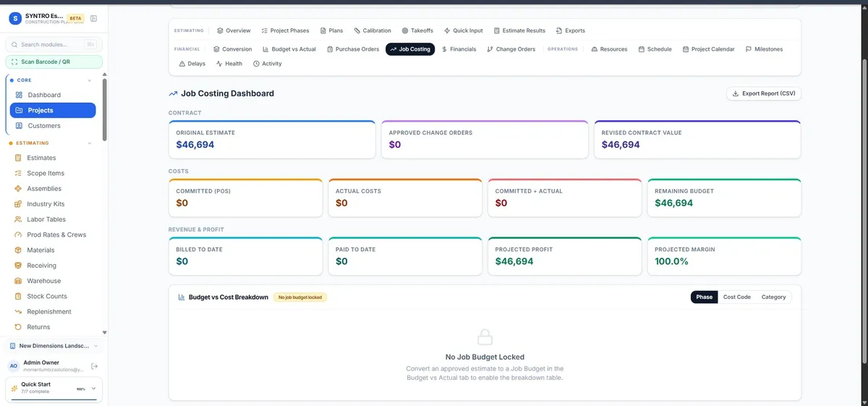The width and height of the screenshot is (868, 406).
Task: Open the Delays tab
Action: [192, 64]
